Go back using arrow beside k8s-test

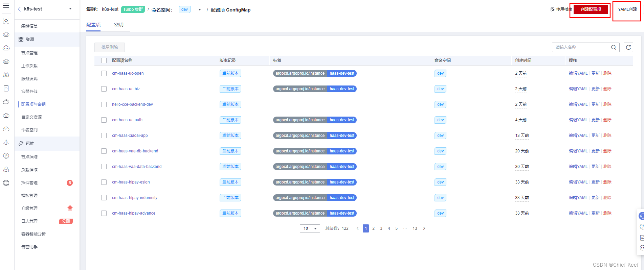(x=19, y=9)
